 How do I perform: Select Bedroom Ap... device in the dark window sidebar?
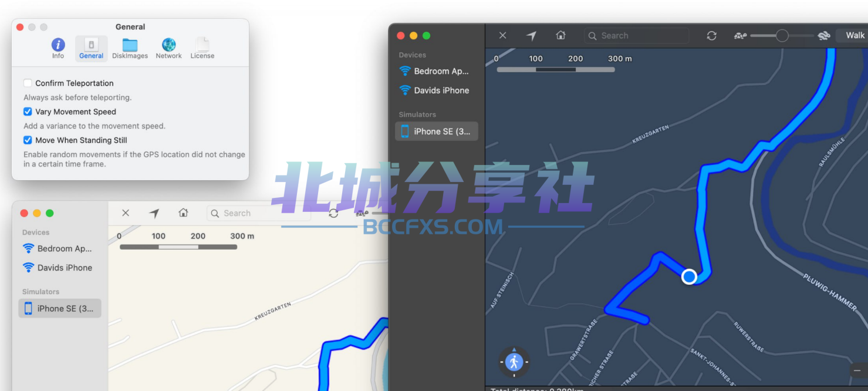click(437, 71)
